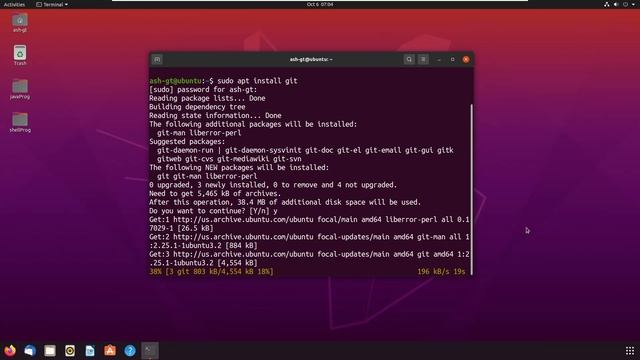The height and width of the screenshot is (360, 640).
Task: Click the '38% [3 git 803 kB/4,554 kB 18%]' progress text
Action: pyautogui.click(x=211, y=271)
